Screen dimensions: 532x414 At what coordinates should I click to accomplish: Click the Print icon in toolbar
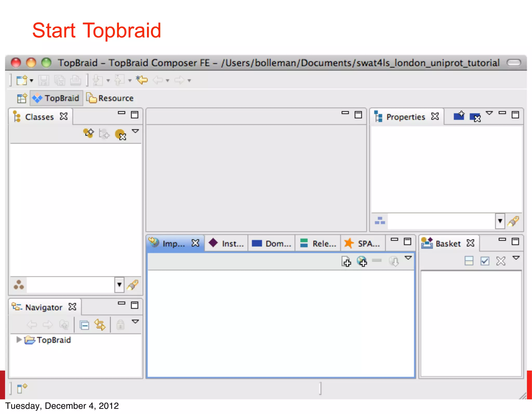[x=76, y=80]
